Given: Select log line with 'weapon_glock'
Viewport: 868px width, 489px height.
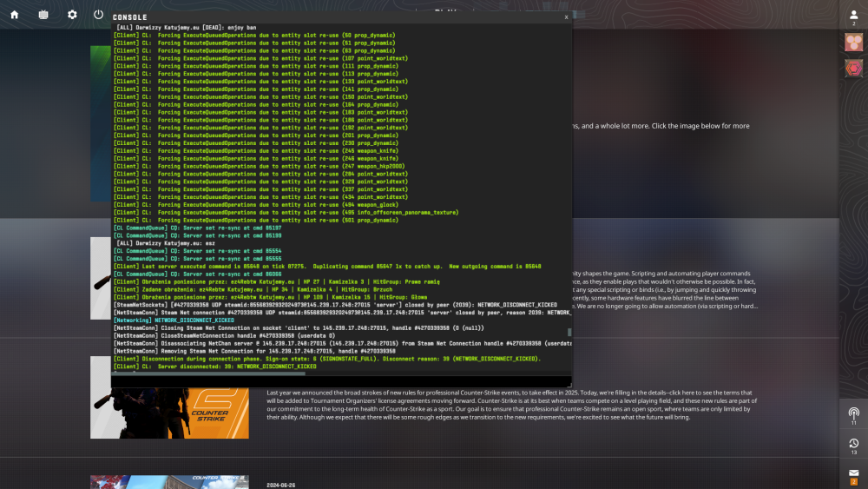Looking at the screenshot, I should (256, 205).
